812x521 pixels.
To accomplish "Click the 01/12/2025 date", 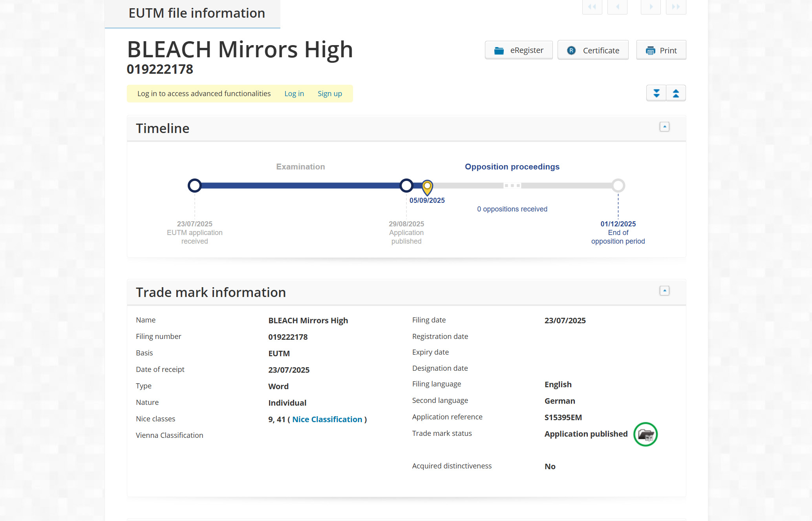I will click(x=618, y=224).
